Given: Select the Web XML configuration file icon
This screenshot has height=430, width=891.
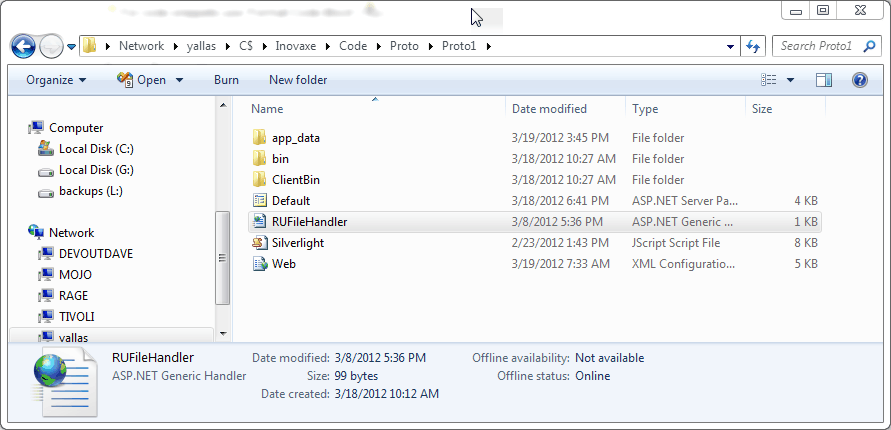Looking at the screenshot, I should [x=259, y=264].
